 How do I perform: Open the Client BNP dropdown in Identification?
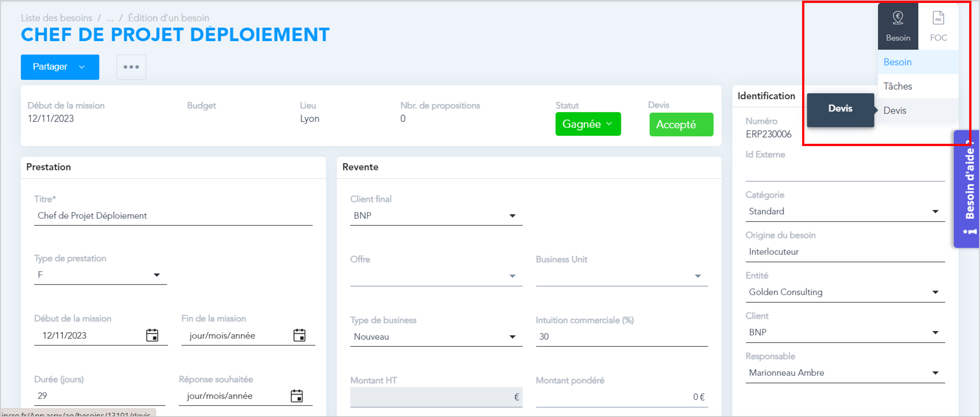(x=845, y=333)
